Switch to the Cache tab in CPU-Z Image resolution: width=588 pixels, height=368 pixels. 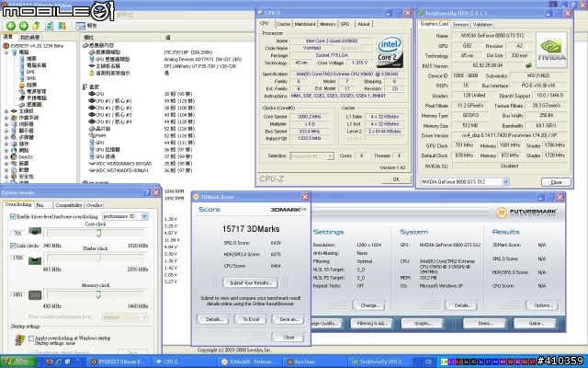(284, 24)
